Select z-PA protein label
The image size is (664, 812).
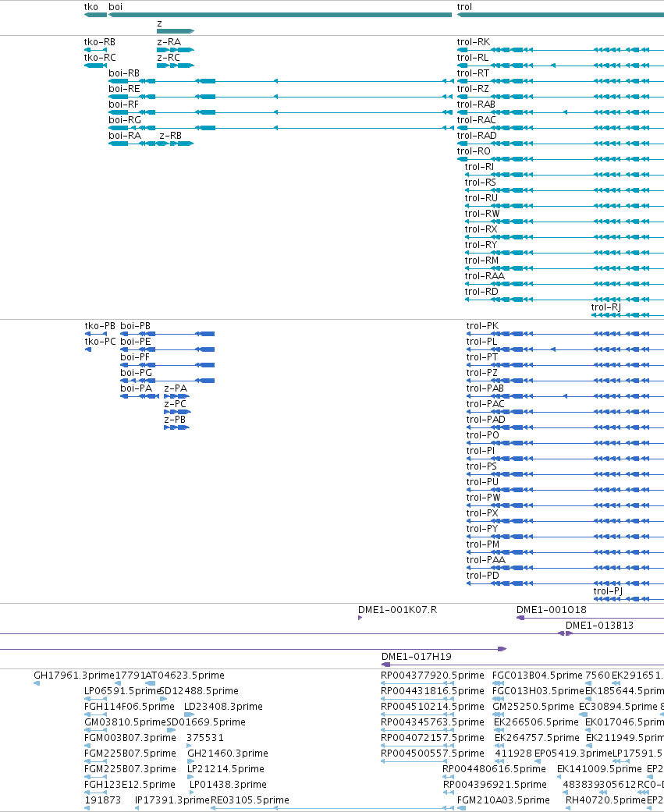[176, 388]
